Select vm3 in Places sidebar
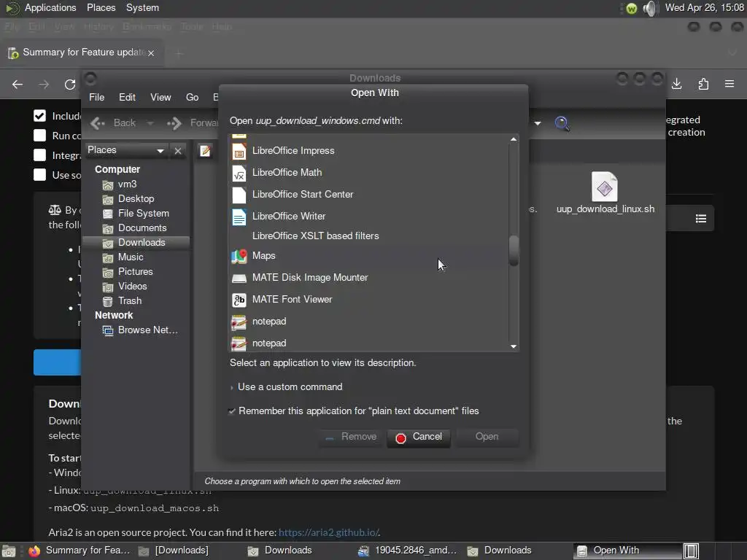The height and width of the screenshot is (560, 747). pos(120,184)
